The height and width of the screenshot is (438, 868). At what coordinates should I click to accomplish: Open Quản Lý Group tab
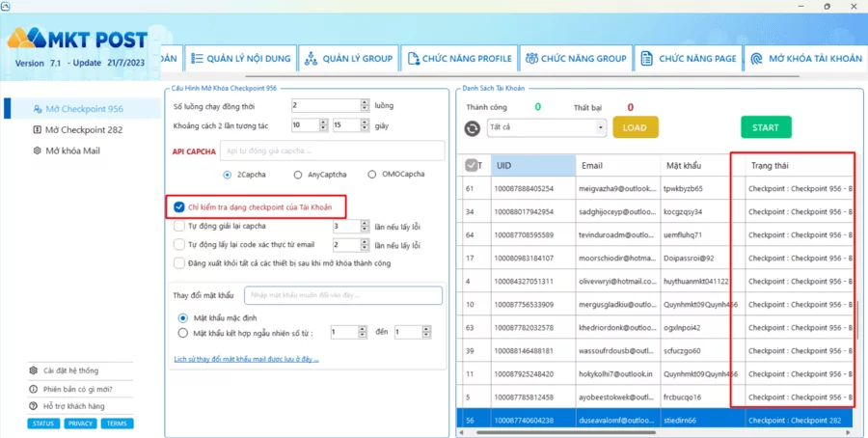click(x=349, y=58)
